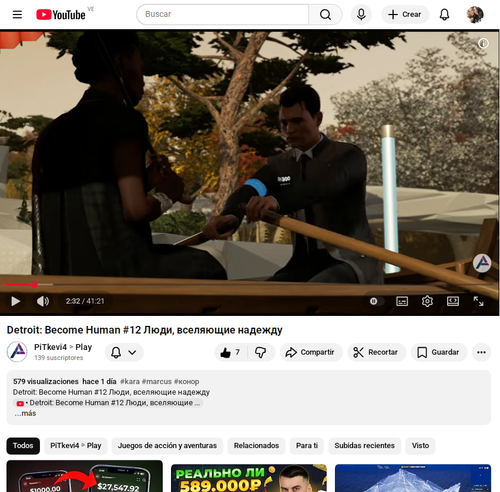
Task: Dislike the video
Action: [261, 352]
